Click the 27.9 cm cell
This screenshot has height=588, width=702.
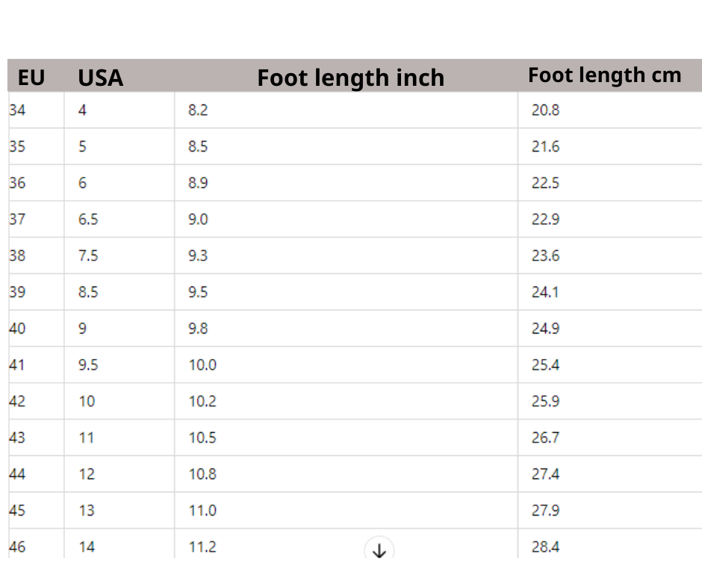(610, 510)
